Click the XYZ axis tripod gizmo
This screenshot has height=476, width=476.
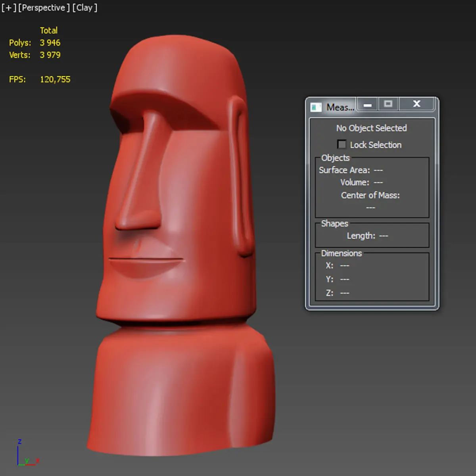[28, 452]
